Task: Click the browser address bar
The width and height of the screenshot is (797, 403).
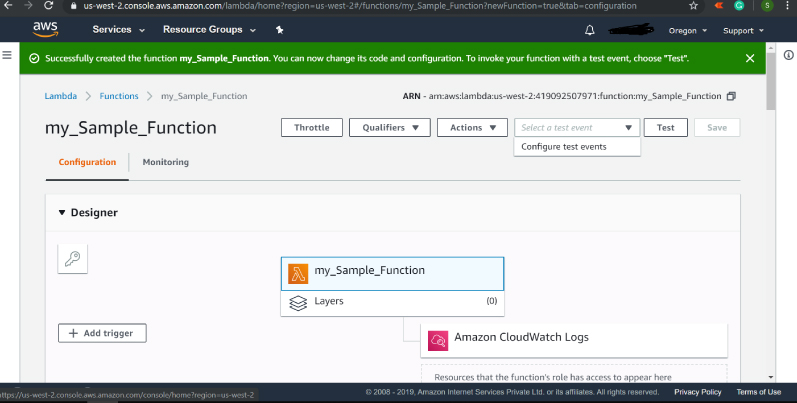Action: pyautogui.click(x=376, y=6)
